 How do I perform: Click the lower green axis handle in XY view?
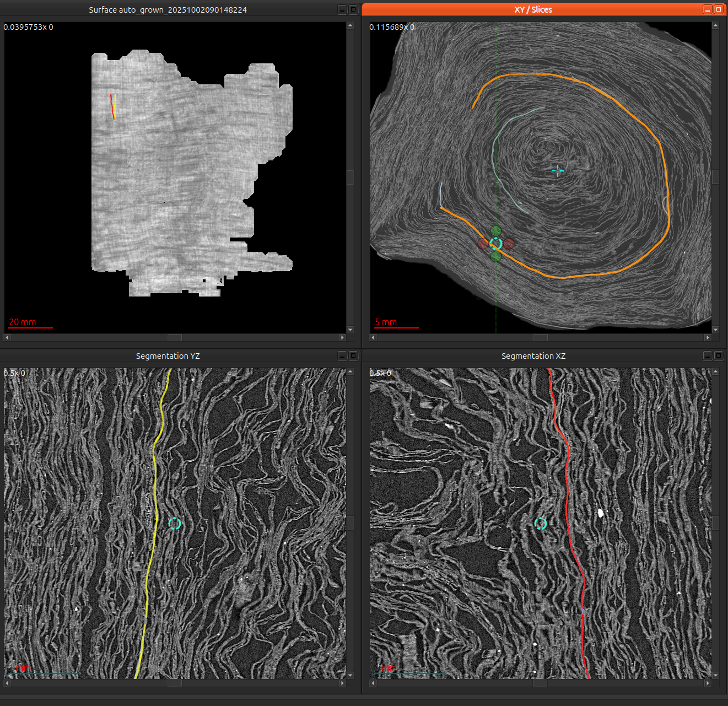496,256
